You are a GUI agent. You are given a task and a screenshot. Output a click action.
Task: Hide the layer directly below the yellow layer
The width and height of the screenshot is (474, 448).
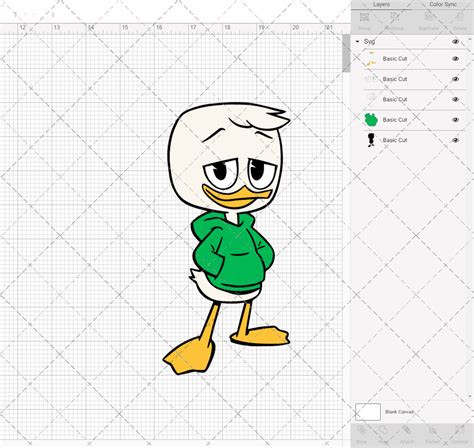coord(455,79)
